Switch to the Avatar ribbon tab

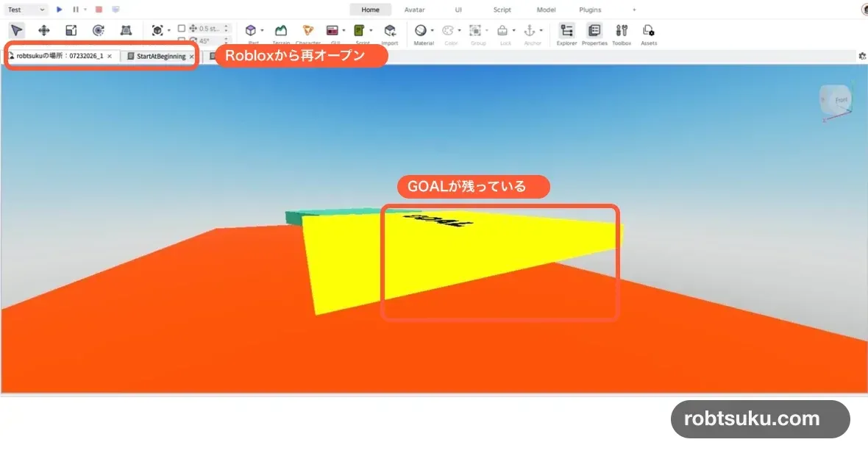coord(414,10)
